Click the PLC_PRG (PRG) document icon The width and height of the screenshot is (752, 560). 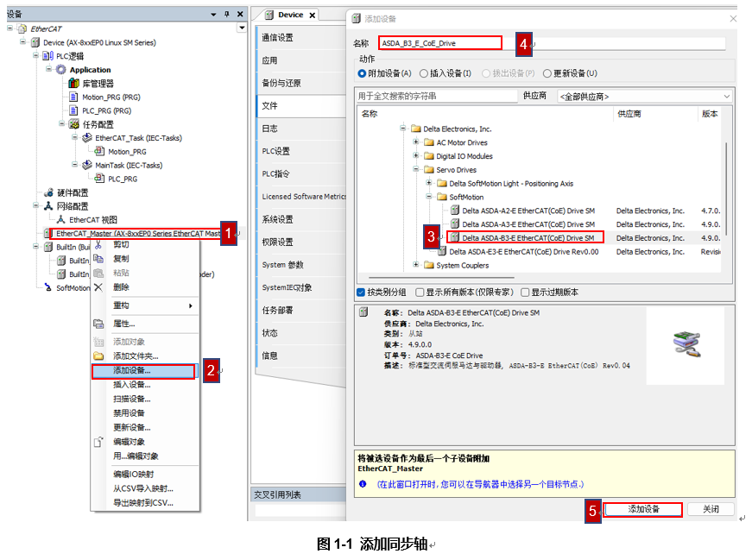pyautogui.click(x=73, y=110)
